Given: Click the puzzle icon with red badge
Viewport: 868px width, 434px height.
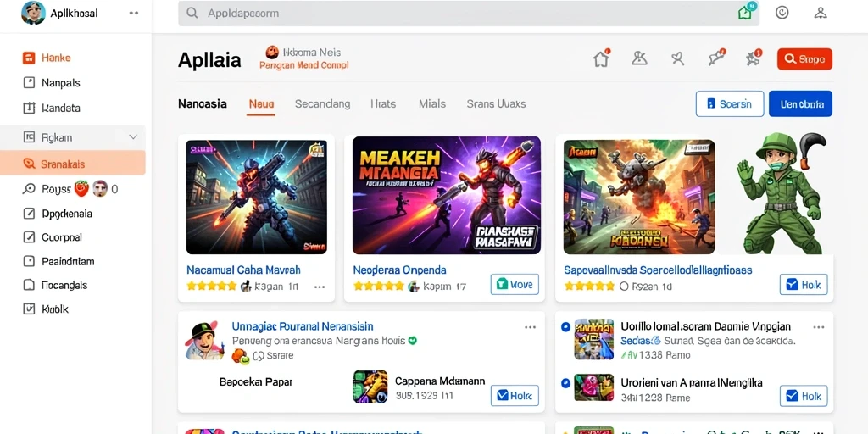Looking at the screenshot, I should pos(754,58).
